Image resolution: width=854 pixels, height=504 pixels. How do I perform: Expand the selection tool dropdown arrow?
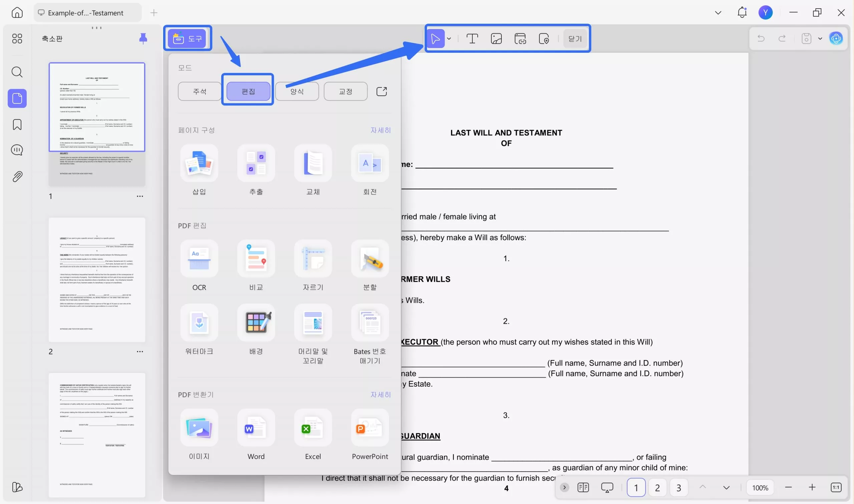(449, 38)
